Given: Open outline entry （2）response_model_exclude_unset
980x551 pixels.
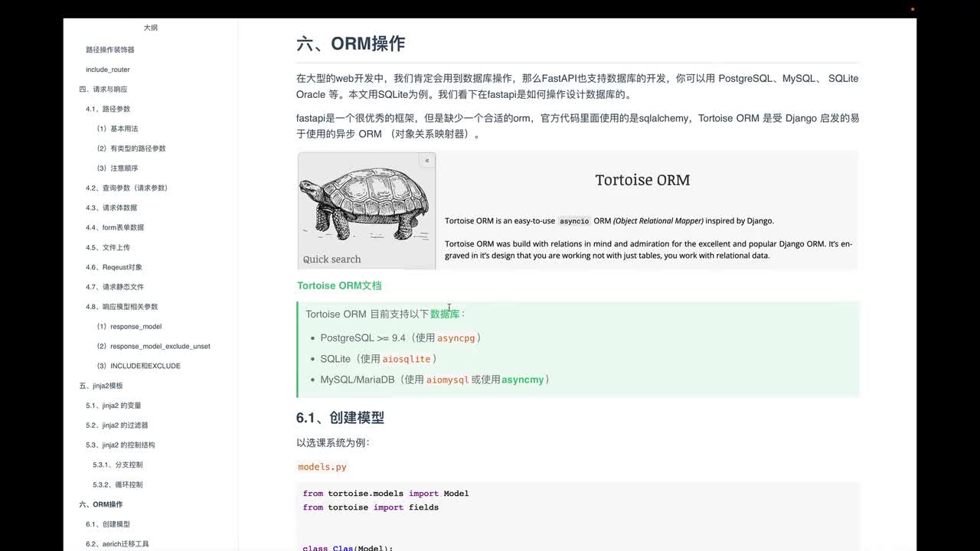Looking at the screenshot, I should coord(152,347).
